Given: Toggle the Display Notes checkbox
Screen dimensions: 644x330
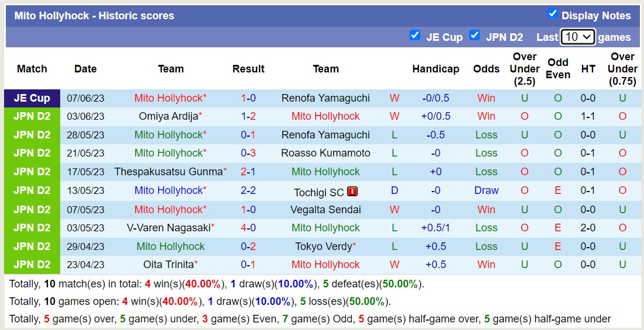Looking at the screenshot, I should (x=552, y=13).
